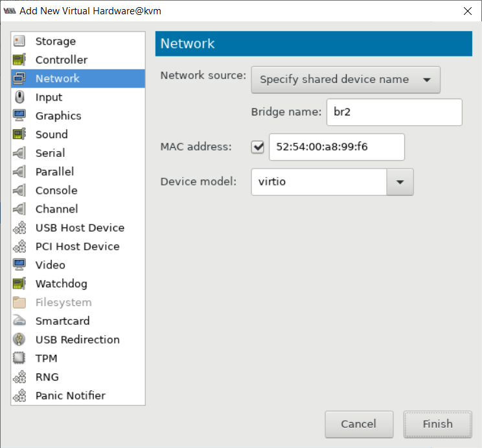Viewport: 482px width, 448px height.
Task: Select Watchdog hardware entry
Action: point(78,284)
